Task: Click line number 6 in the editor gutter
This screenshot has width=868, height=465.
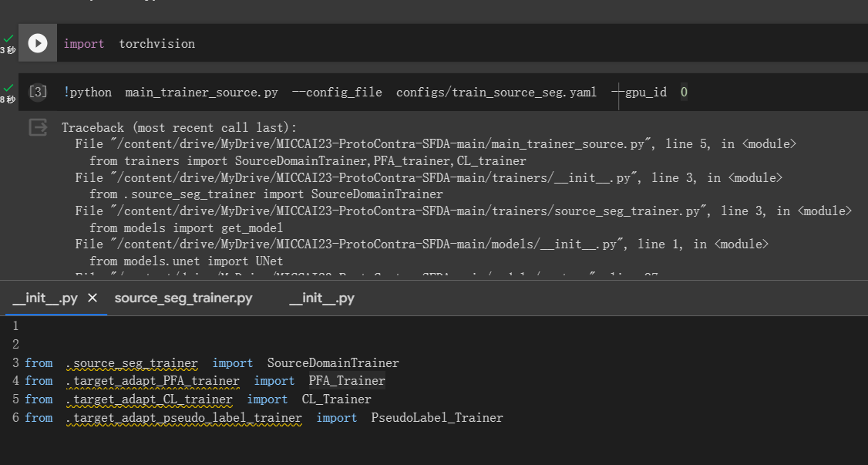Action: pyautogui.click(x=15, y=417)
